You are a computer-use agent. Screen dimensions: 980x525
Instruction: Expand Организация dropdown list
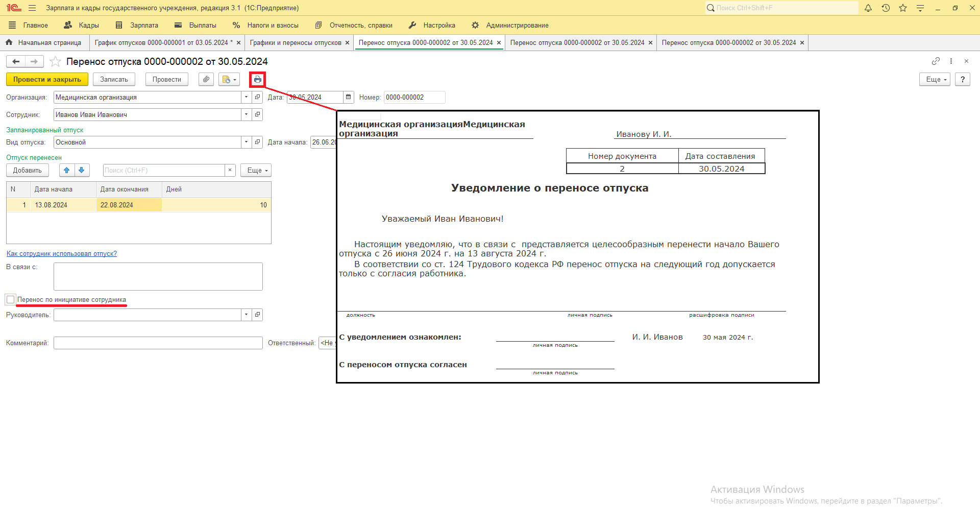point(247,98)
